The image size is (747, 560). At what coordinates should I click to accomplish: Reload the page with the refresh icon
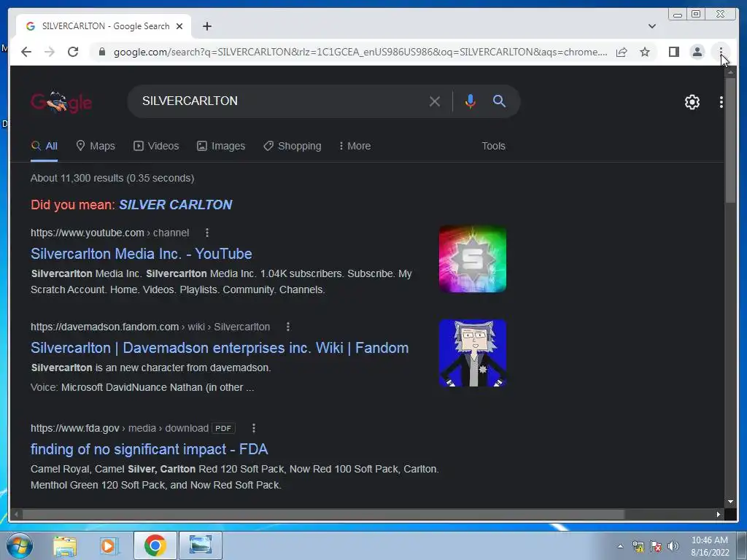[x=73, y=52]
